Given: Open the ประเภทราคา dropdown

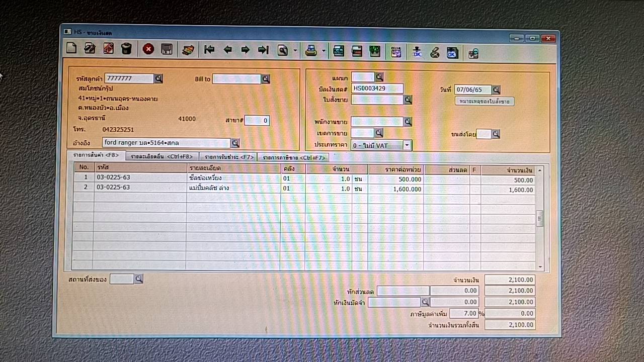Looking at the screenshot, I should tap(407, 145).
